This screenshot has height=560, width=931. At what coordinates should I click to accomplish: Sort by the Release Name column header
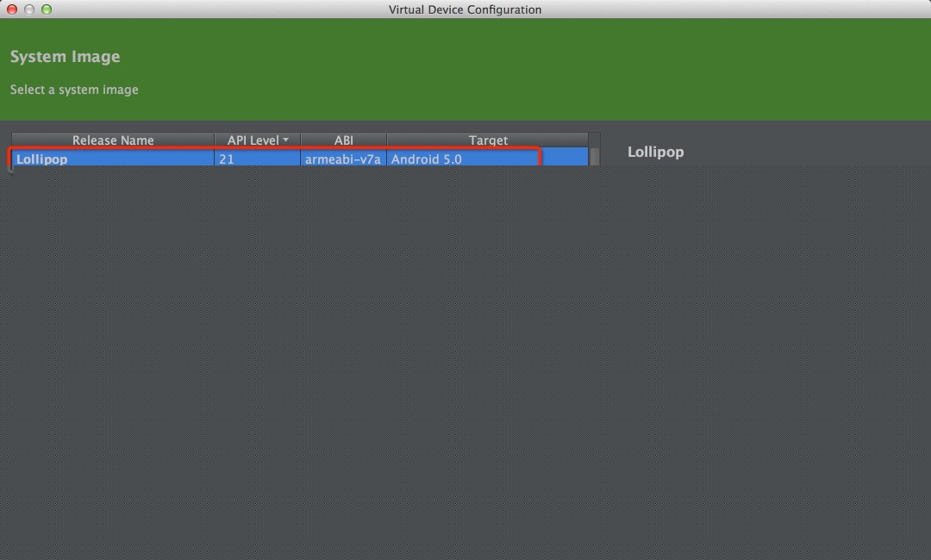tap(113, 140)
